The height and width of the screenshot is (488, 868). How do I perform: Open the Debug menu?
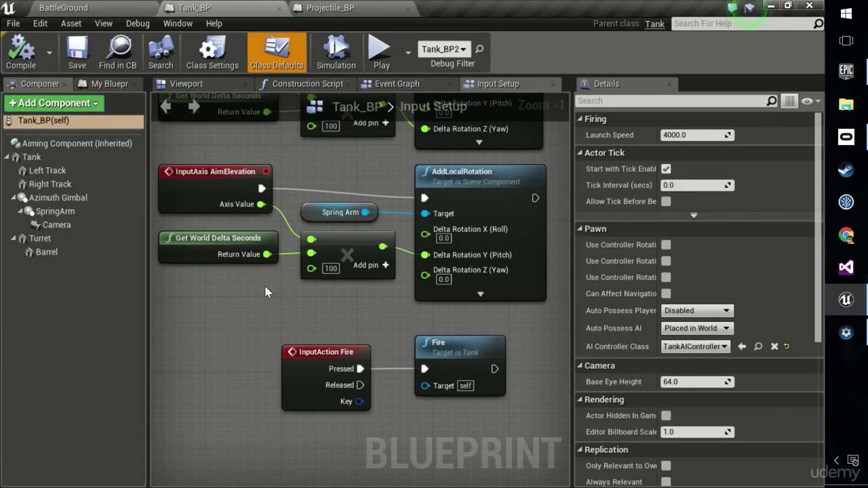coord(138,23)
